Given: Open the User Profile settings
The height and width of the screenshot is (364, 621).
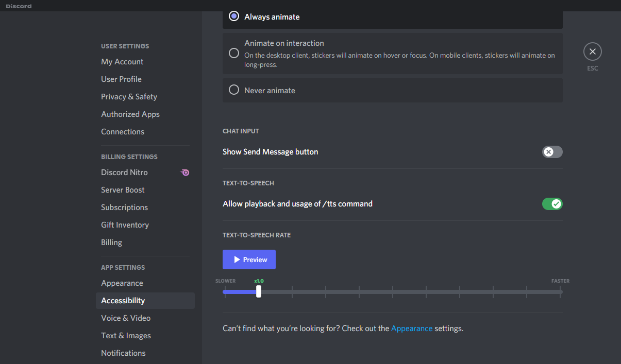Looking at the screenshot, I should coord(121,79).
